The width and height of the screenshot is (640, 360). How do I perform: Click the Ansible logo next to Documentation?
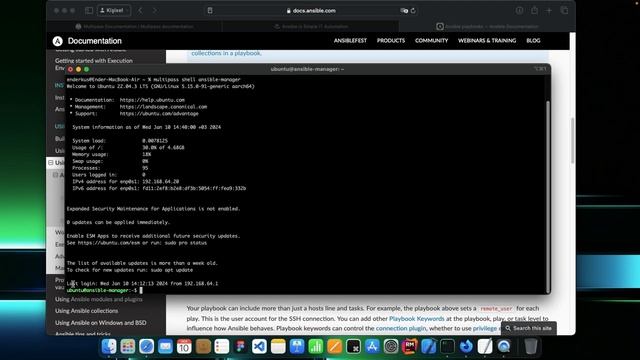pos(58,41)
